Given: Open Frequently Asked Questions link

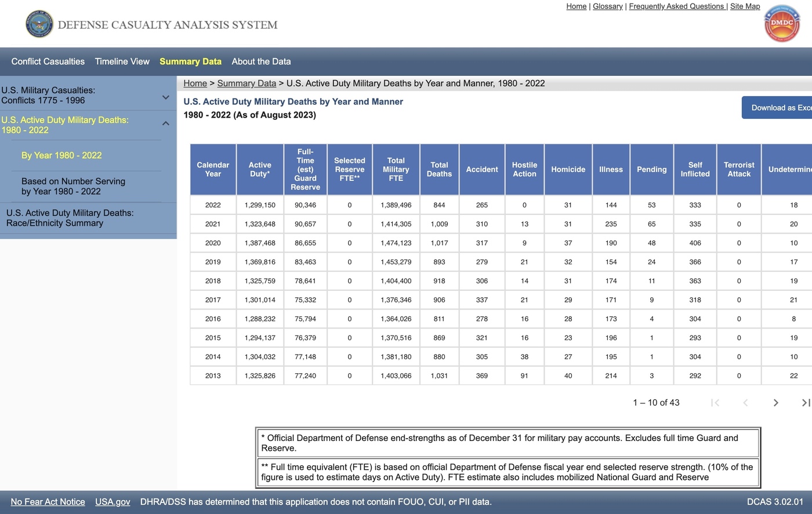Looking at the screenshot, I should coord(676,6).
